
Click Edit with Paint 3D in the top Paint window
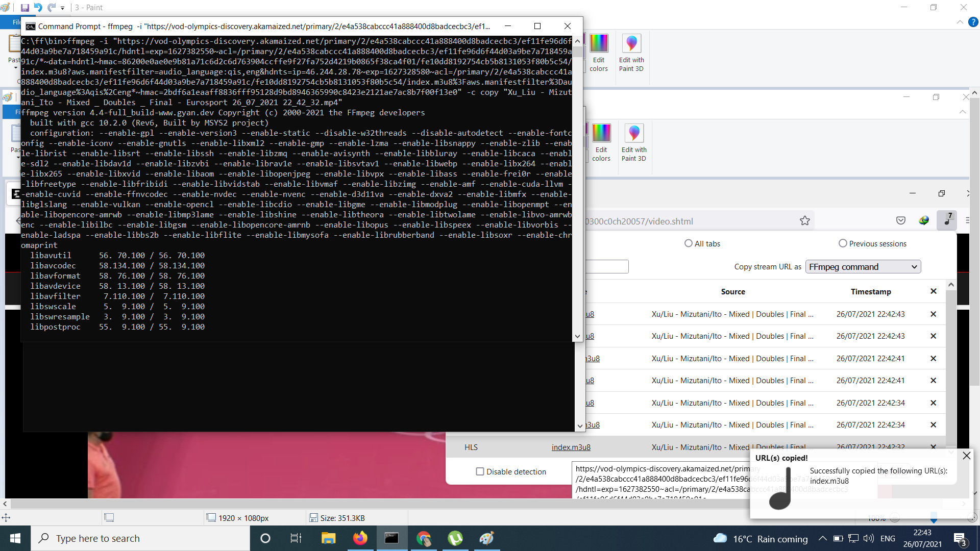(631, 53)
